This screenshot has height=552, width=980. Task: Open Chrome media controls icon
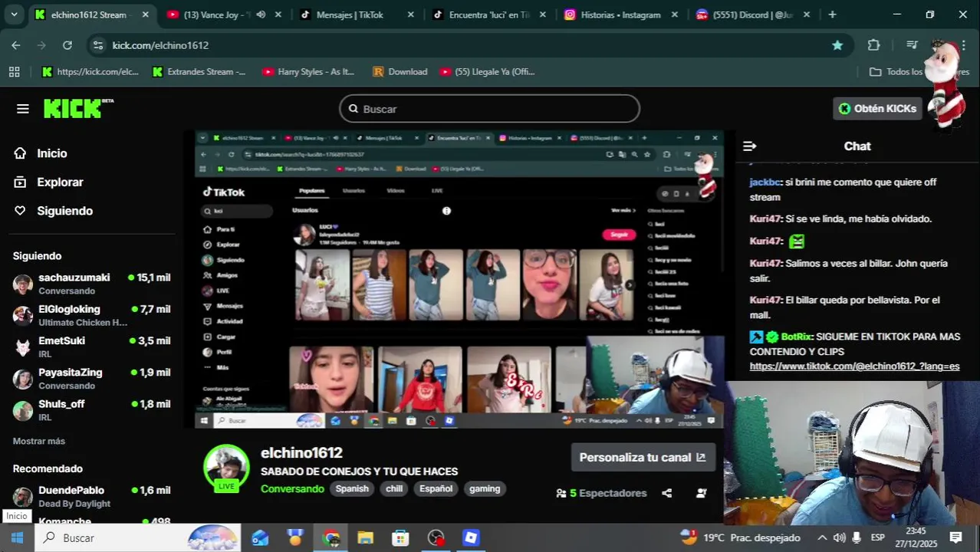[912, 45]
